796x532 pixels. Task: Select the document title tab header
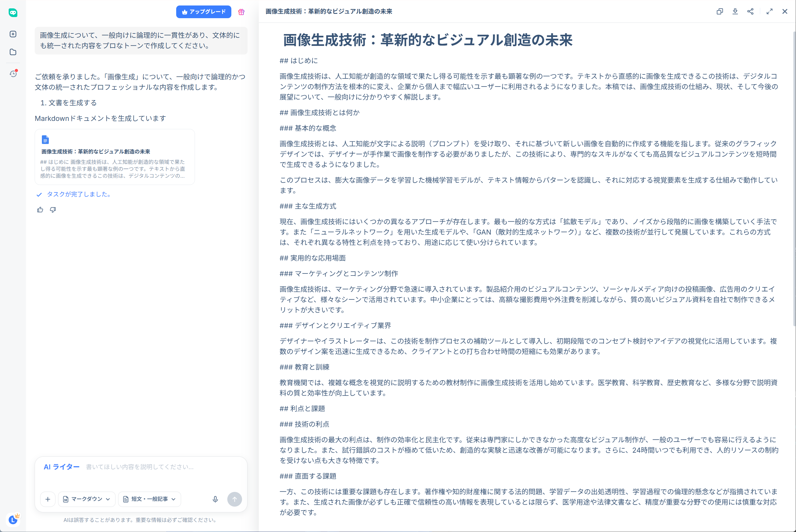tap(328, 11)
